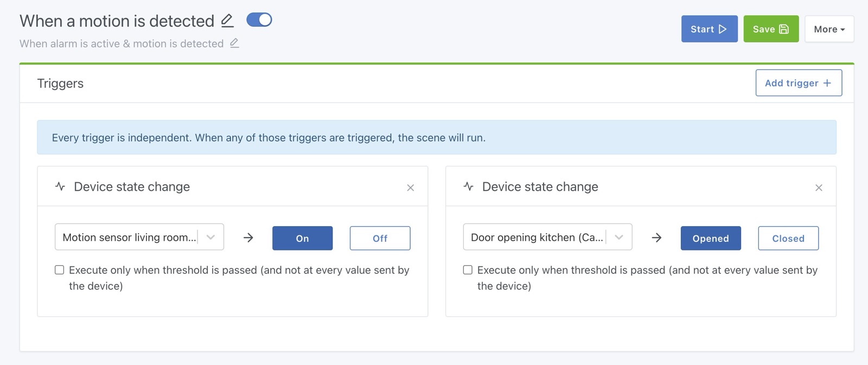868x365 pixels.
Task: Enable threshold checkbox for motion sensor trigger
Action: (60, 270)
